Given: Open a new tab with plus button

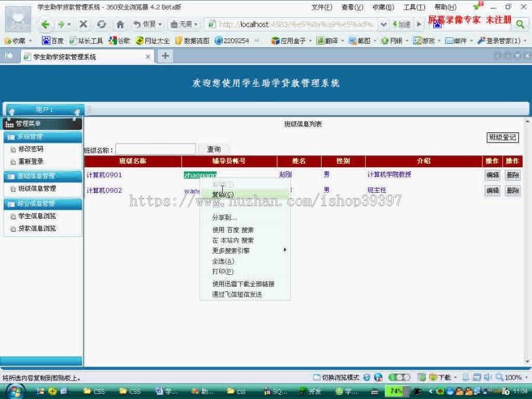Looking at the screenshot, I should tap(166, 56).
